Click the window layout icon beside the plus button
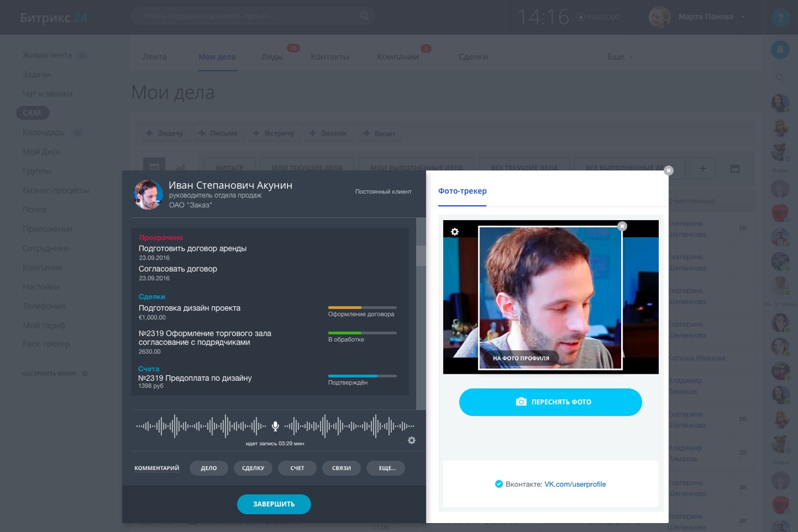798x532 pixels. tap(735, 168)
